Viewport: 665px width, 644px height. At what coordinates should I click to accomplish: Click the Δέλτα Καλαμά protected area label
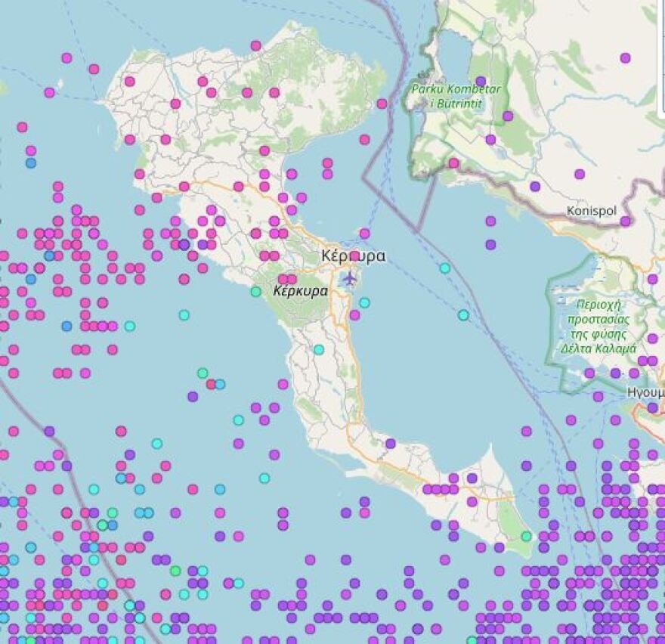(598, 327)
